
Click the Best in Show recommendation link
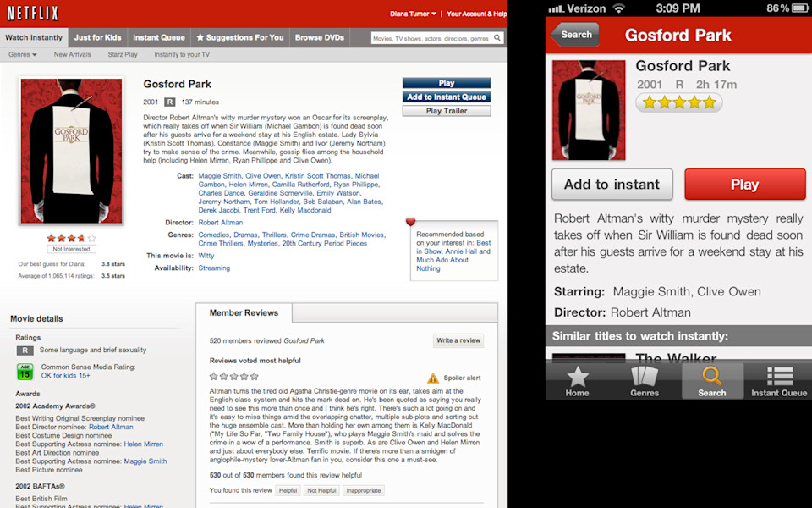click(453, 246)
